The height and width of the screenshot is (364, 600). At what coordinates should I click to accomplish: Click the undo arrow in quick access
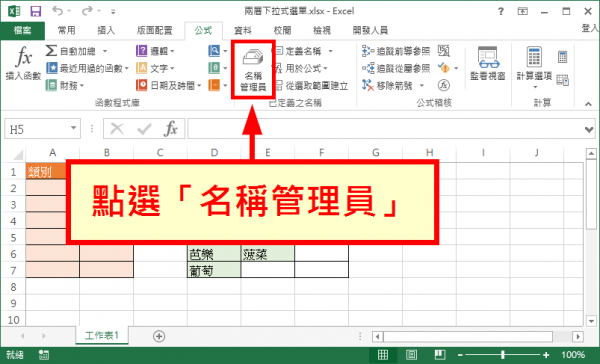coord(58,11)
